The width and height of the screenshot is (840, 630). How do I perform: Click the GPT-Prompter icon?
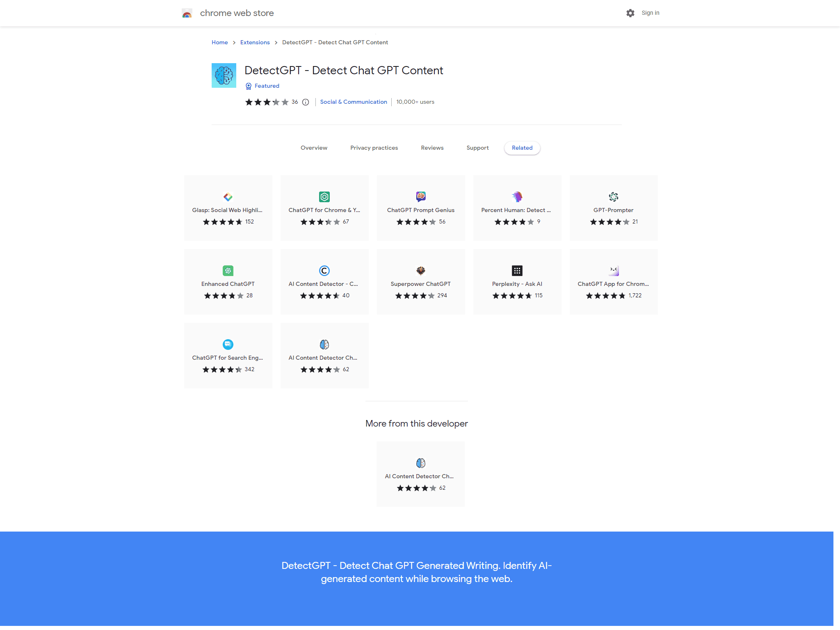click(x=614, y=197)
